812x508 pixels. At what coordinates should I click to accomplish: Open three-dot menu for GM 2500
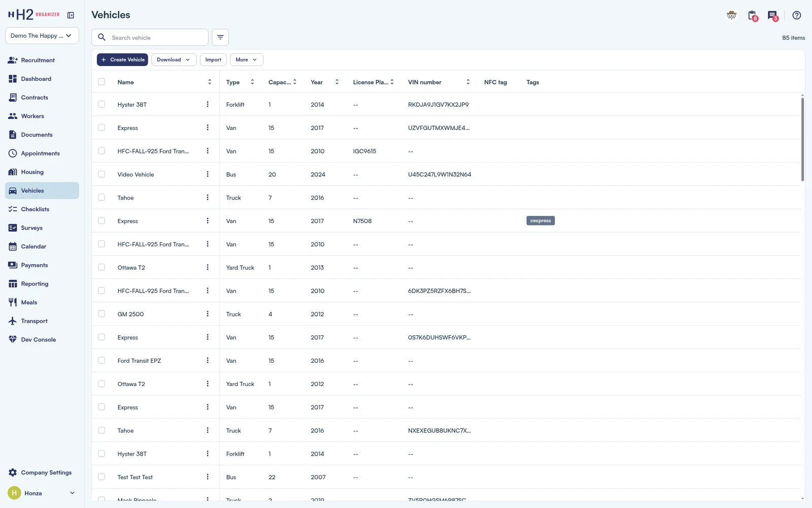208,314
